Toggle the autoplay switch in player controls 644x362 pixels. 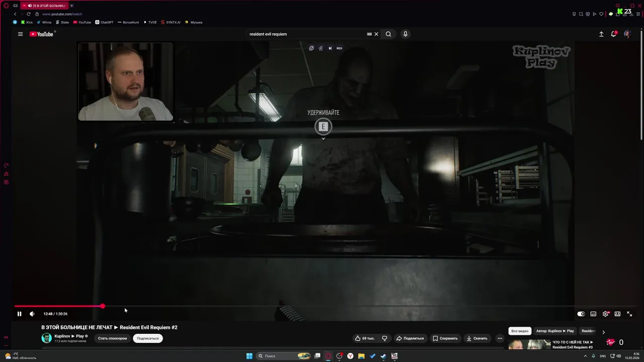coord(581,314)
